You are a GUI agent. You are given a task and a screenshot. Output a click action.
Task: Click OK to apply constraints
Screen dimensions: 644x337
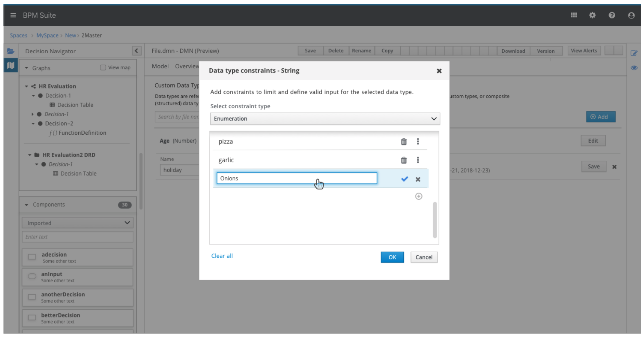pos(392,257)
